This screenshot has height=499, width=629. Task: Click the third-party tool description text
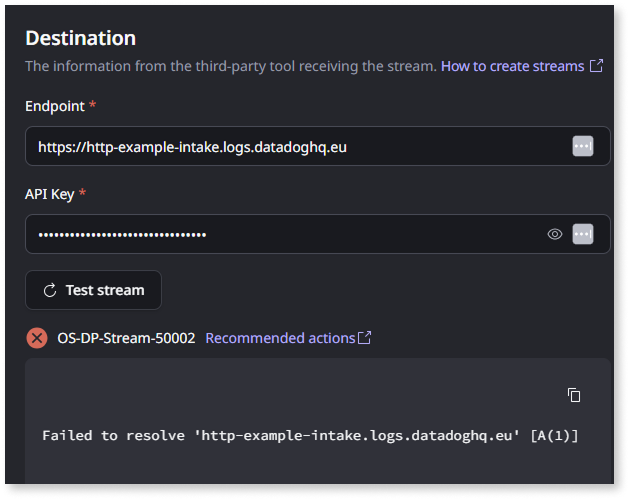pos(231,66)
